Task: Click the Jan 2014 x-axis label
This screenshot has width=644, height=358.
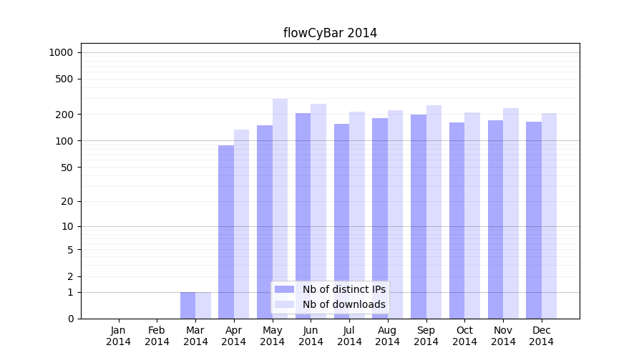Action: 119,336
